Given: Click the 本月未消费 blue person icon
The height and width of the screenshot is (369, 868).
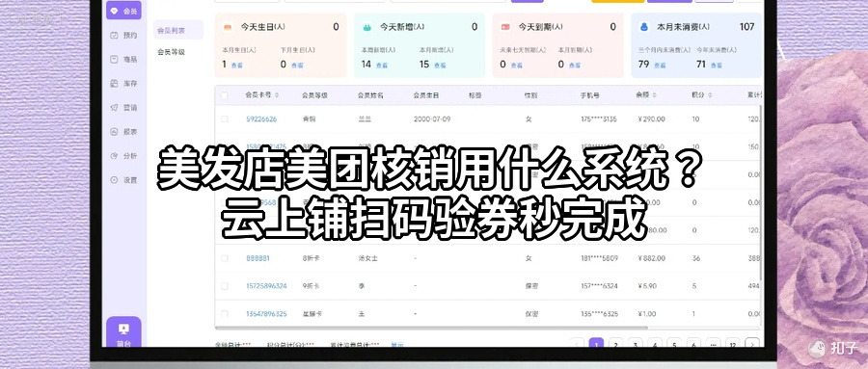Looking at the screenshot, I should tap(644, 27).
